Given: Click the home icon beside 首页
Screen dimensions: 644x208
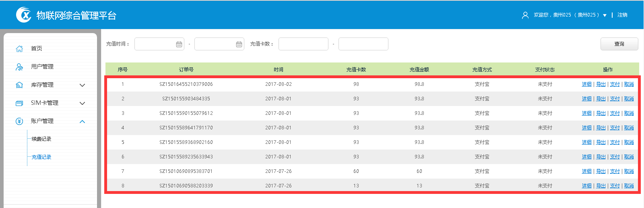Looking at the screenshot, I should 19,49.
